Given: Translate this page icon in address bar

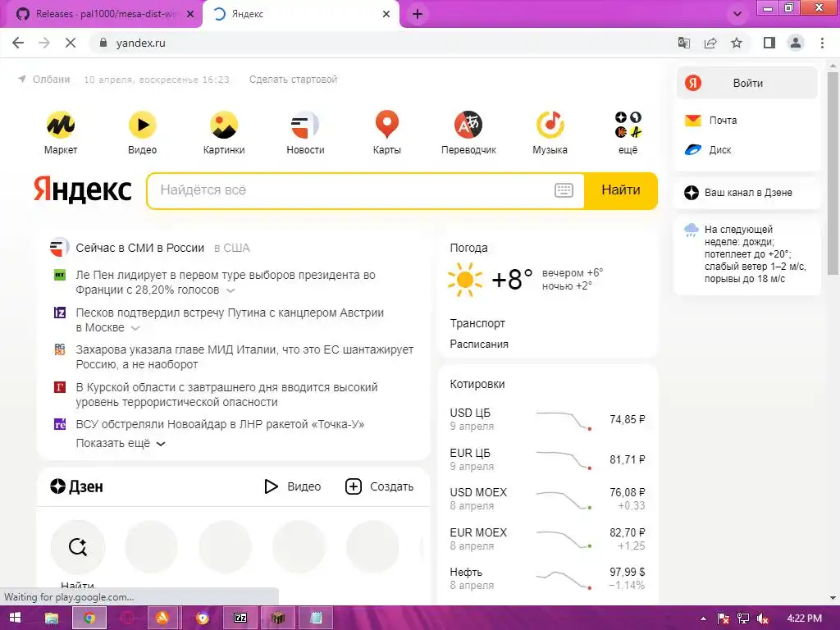Looking at the screenshot, I should (684, 43).
